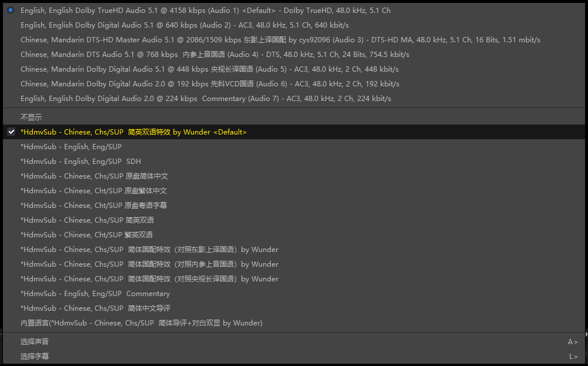The width and height of the screenshot is (588, 366).
Task: Enable the Cht/SUP 繁英双语 subtitle
Action: [87, 235]
